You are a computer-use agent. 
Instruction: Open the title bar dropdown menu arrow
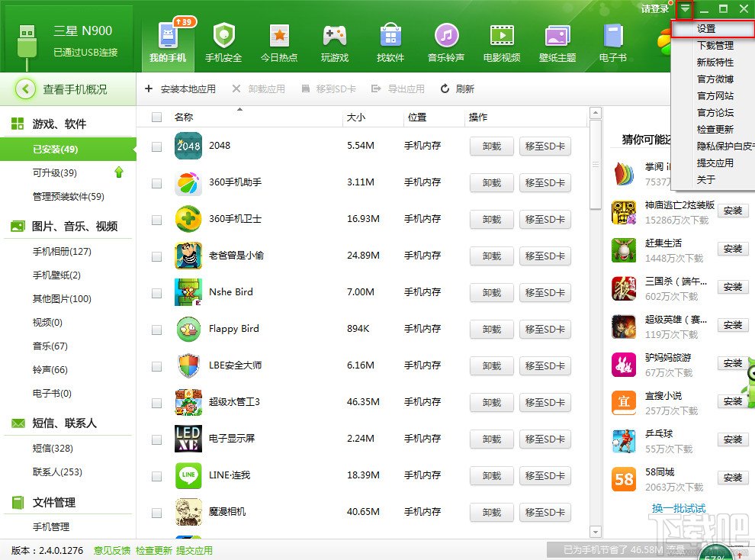pyautogui.click(x=686, y=10)
